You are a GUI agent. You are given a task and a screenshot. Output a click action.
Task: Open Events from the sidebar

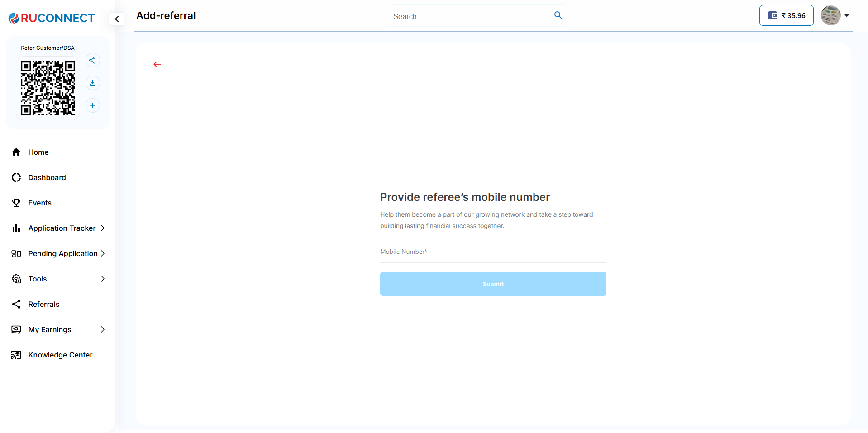click(40, 203)
